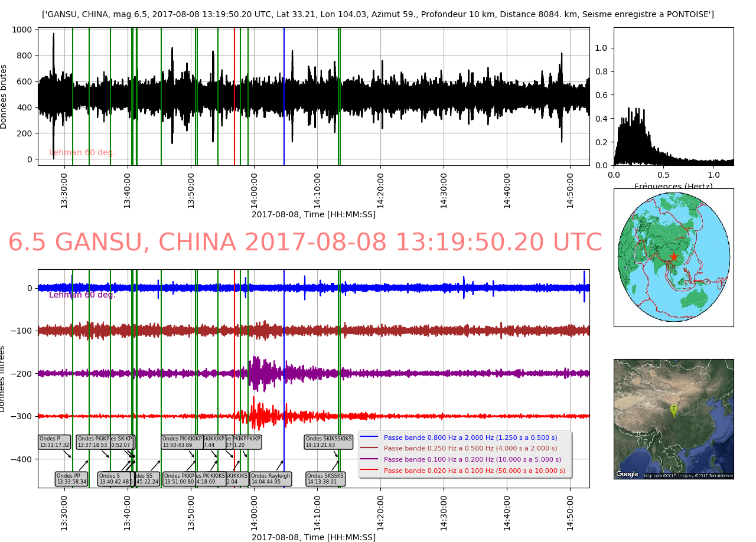Click the green E map pin marker

pyautogui.click(x=673, y=409)
